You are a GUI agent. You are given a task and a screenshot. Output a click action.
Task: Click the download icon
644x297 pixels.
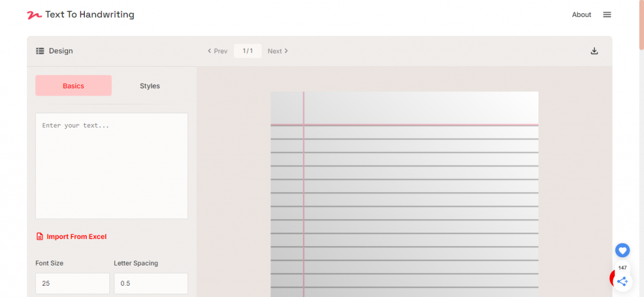click(594, 51)
